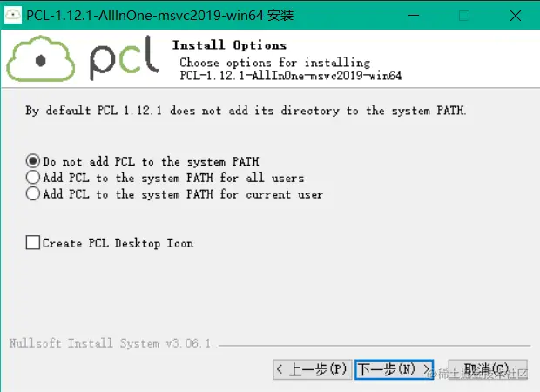This screenshot has width=540, height=392.
Task: Click the installer icon in the title bar
Action: click(13, 15)
